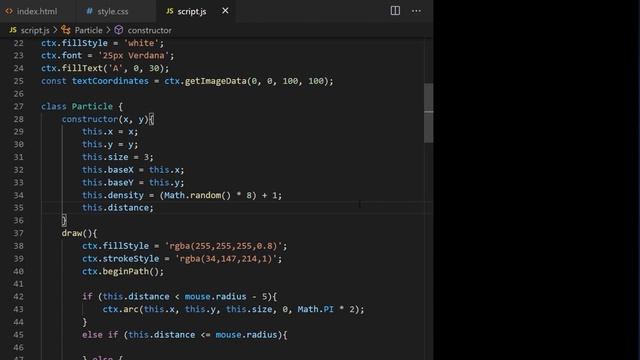640x360 pixels.
Task: Click 'else if' statement on line 45
Action: (100, 335)
